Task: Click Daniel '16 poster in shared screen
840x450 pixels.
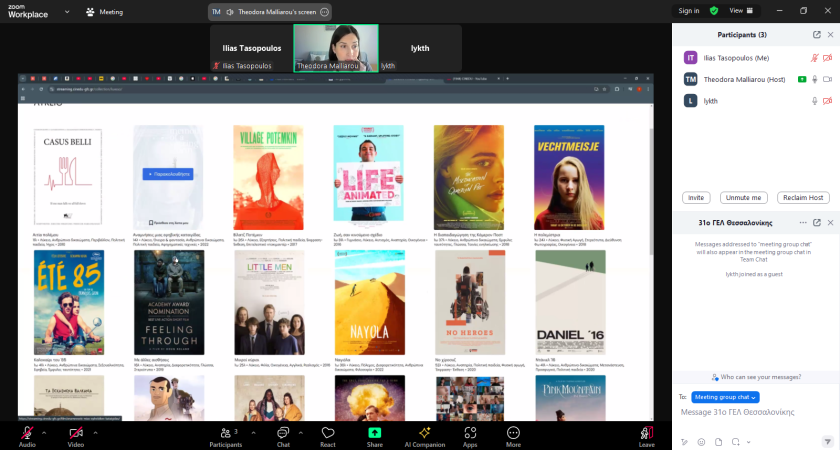Action: [x=571, y=302]
